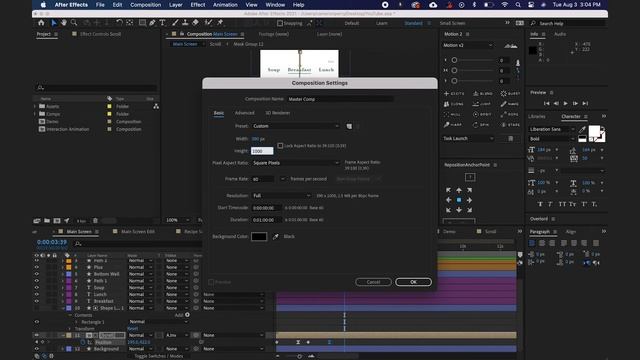This screenshot has height=360, width=640.
Task: Select the Rectangle shape tool
Action: 142,23
